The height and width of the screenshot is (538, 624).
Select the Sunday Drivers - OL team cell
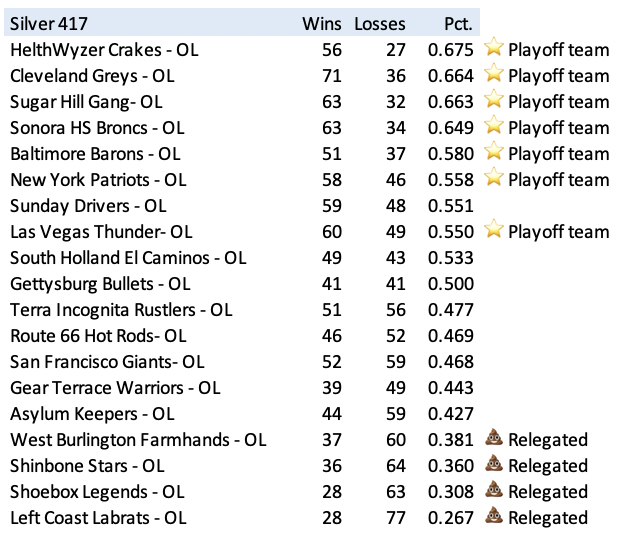pos(88,205)
